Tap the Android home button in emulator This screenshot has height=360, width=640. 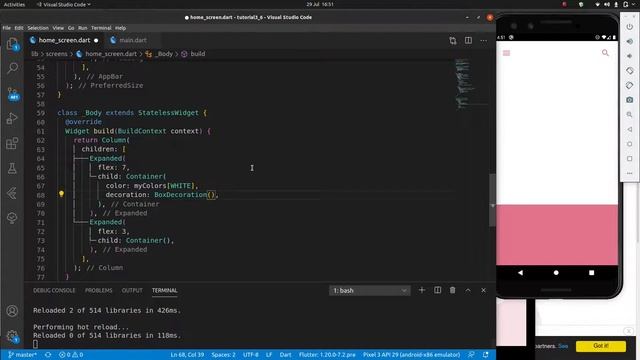pos(556,273)
